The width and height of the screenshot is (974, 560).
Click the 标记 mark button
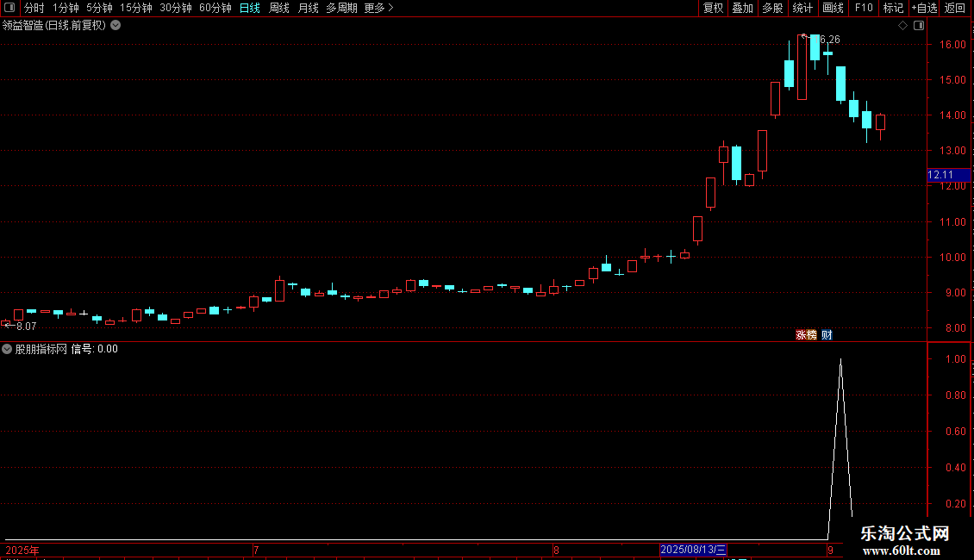(x=893, y=8)
